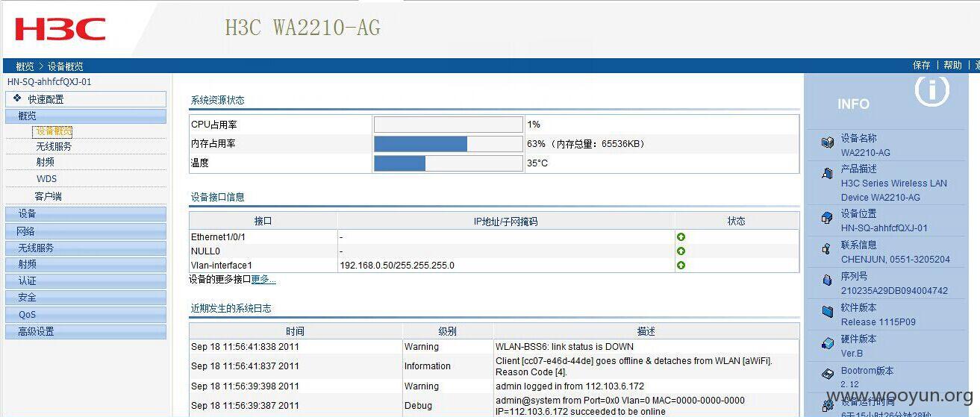Click the icon beside 软件版本

(x=827, y=312)
